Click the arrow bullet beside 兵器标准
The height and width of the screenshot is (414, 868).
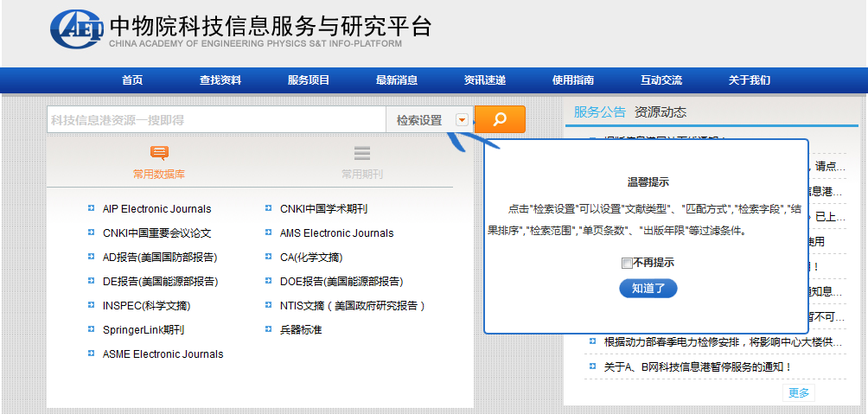click(x=269, y=329)
